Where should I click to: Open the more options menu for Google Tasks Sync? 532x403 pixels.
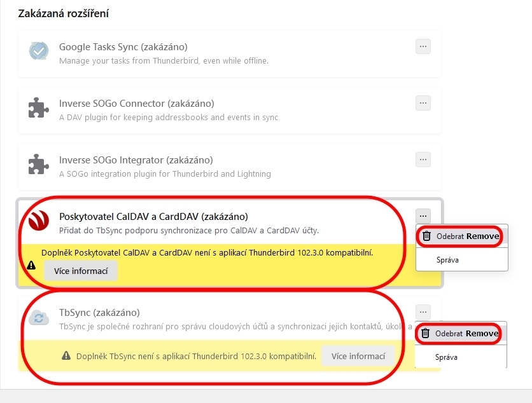(x=423, y=46)
